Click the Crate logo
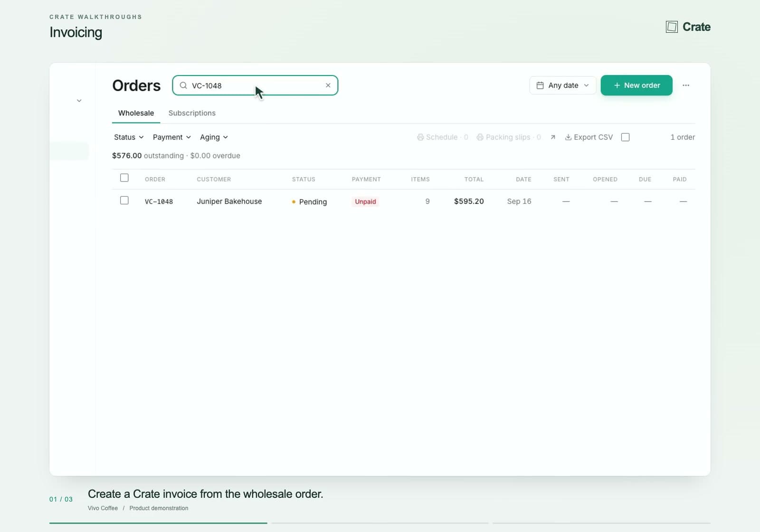This screenshot has width=760, height=532. [688, 27]
